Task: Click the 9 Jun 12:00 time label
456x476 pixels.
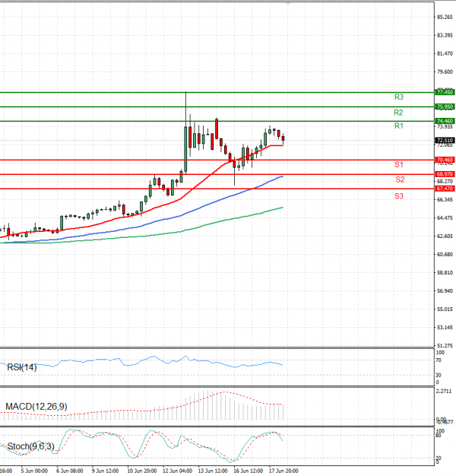Action: click(106, 471)
